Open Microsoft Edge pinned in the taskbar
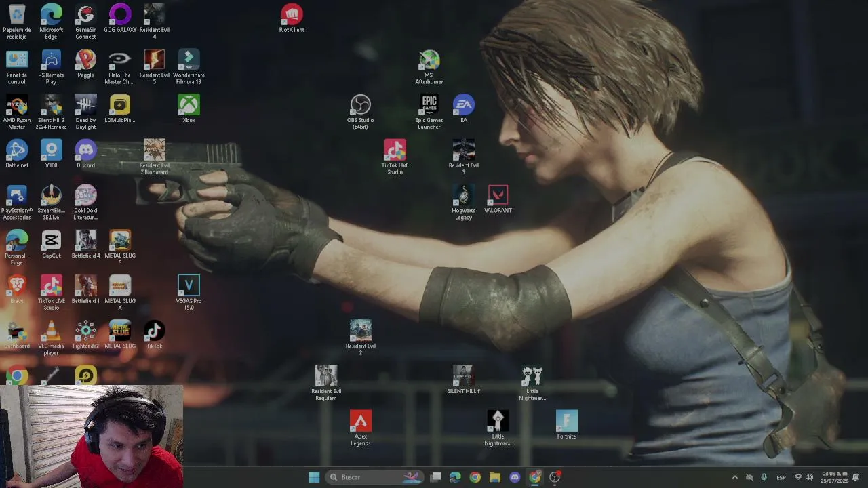Image resolution: width=868 pixels, height=488 pixels. pos(455,477)
